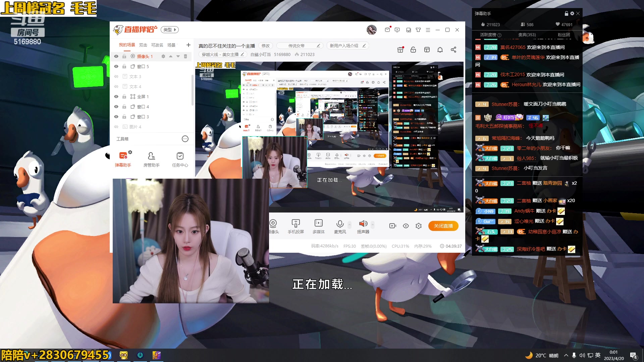Open the gift box icon with red dot
Image resolution: width=644 pixels, height=362 pixels.
click(x=400, y=50)
